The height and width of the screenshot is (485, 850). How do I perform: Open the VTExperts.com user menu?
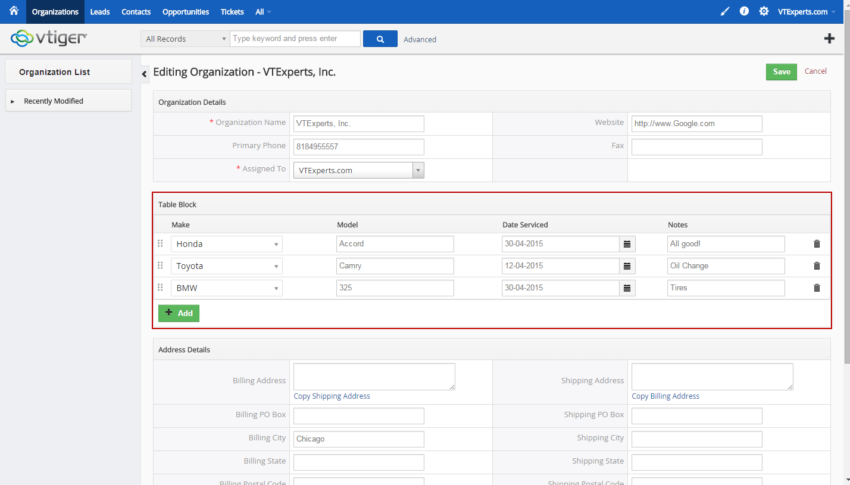click(806, 11)
